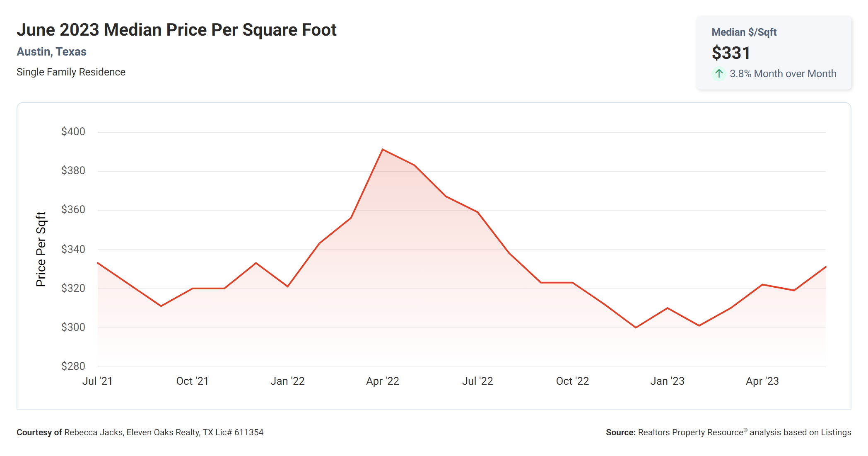Image resolution: width=868 pixels, height=456 pixels.
Task: Click the 3.8% Month over Month text
Action: coord(783,74)
